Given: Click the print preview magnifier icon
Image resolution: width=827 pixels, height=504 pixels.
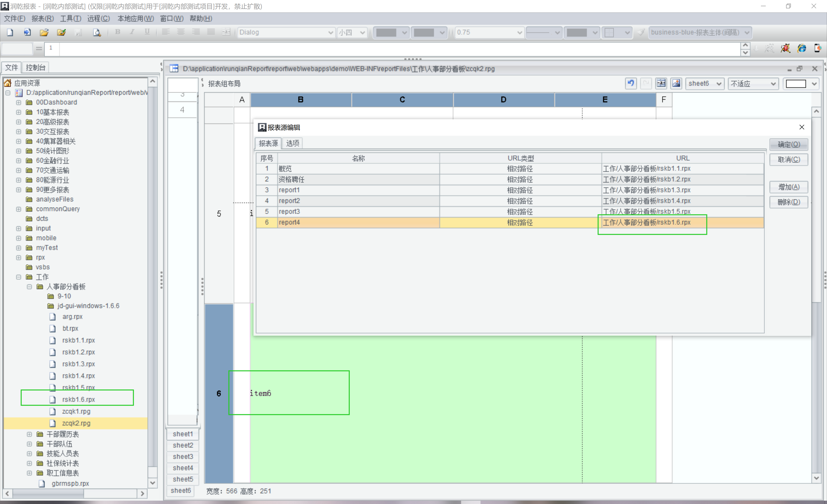Looking at the screenshot, I should pos(97,32).
